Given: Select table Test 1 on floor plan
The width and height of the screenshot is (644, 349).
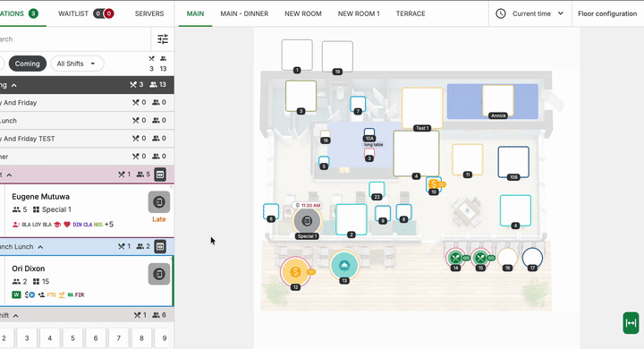Looking at the screenshot, I should pyautogui.click(x=422, y=107).
